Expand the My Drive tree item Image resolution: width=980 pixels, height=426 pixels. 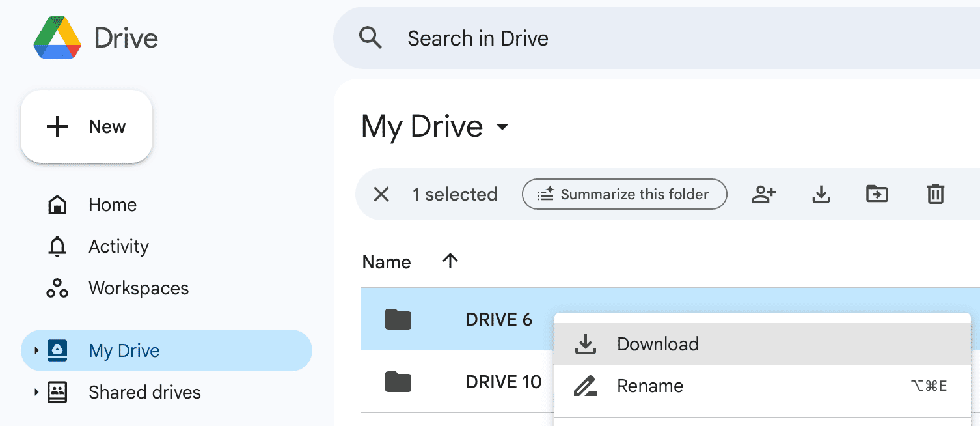tap(36, 350)
